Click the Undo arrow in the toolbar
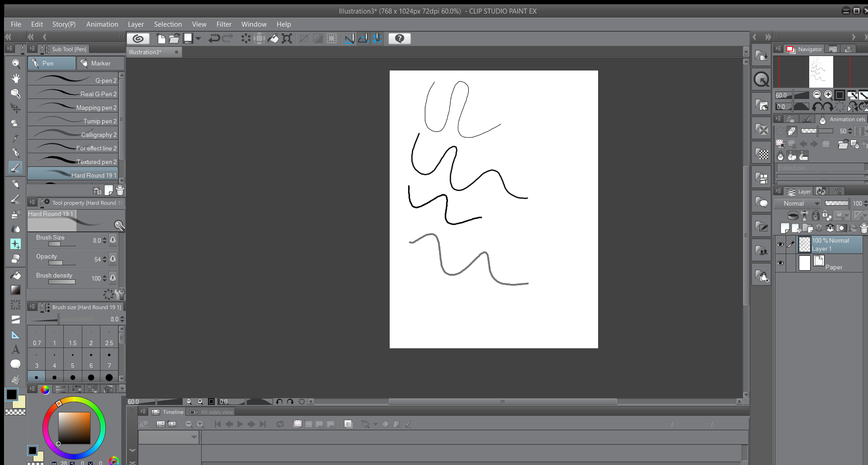 (213, 39)
